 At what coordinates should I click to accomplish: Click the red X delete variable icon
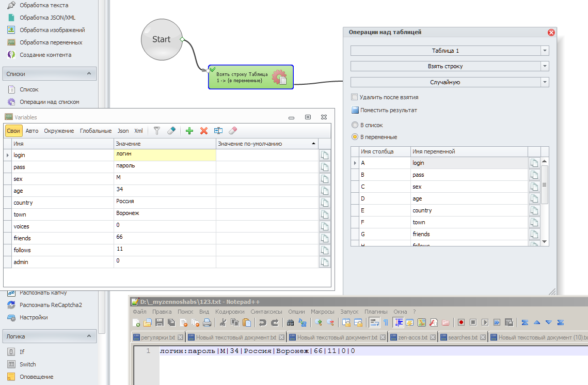tap(204, 131)
